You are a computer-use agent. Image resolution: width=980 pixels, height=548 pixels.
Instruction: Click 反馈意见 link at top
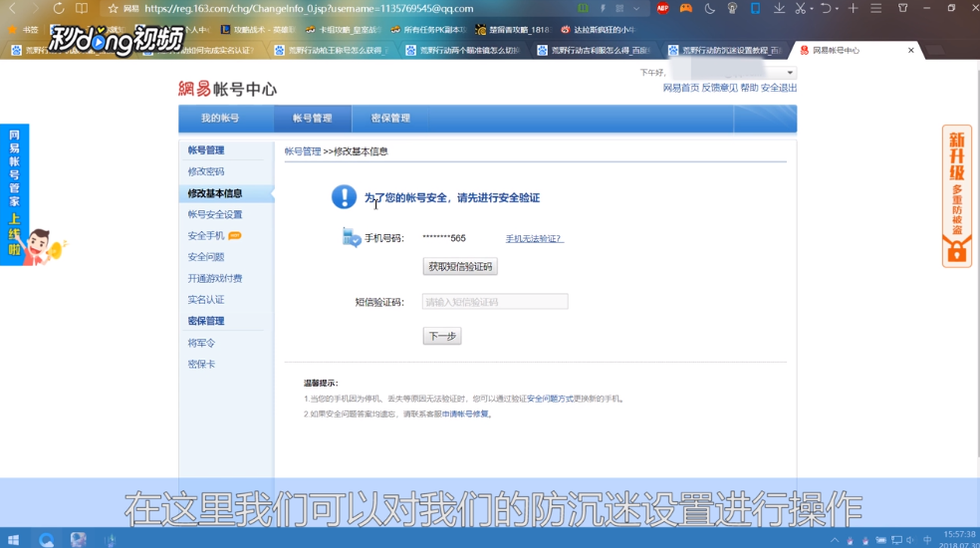719,88
